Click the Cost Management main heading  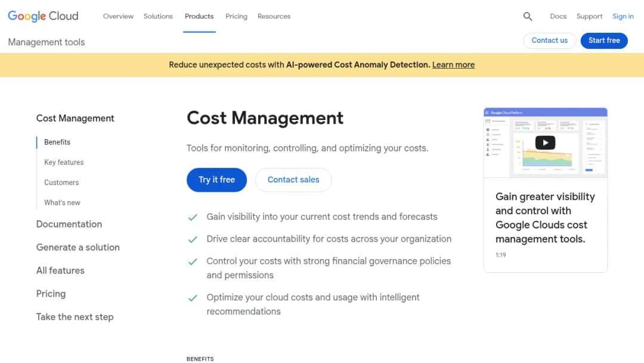point(265,118)
